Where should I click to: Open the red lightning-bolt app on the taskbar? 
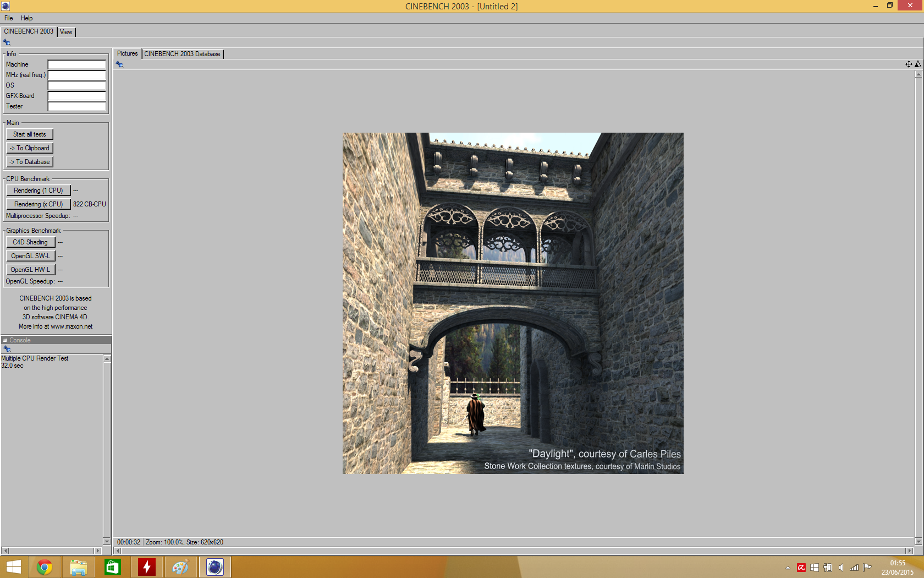147,567
